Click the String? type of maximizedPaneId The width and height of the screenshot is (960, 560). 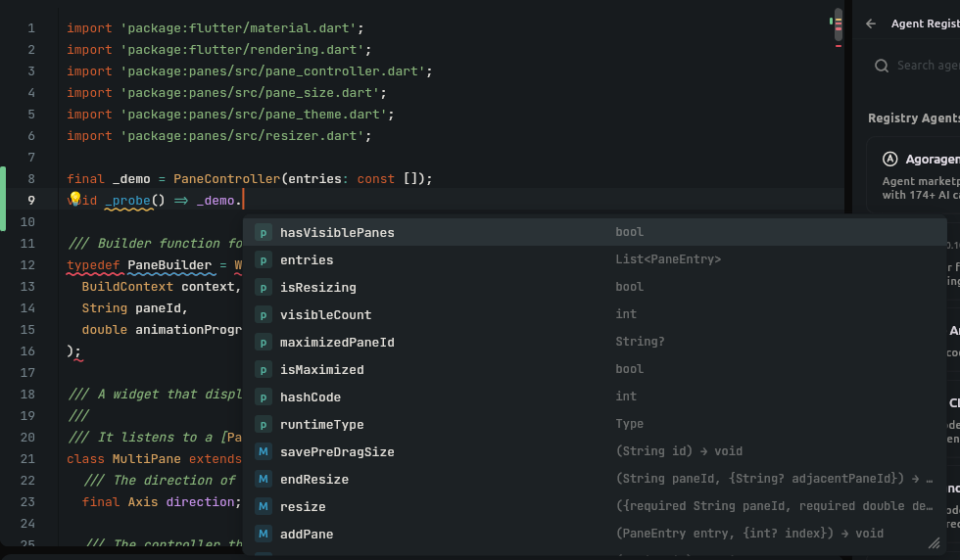[x=640, y=342]
